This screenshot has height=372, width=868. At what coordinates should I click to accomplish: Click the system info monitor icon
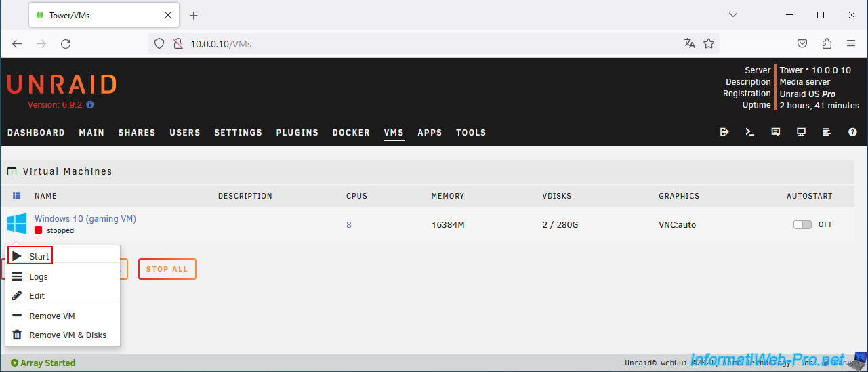[801, 132]
